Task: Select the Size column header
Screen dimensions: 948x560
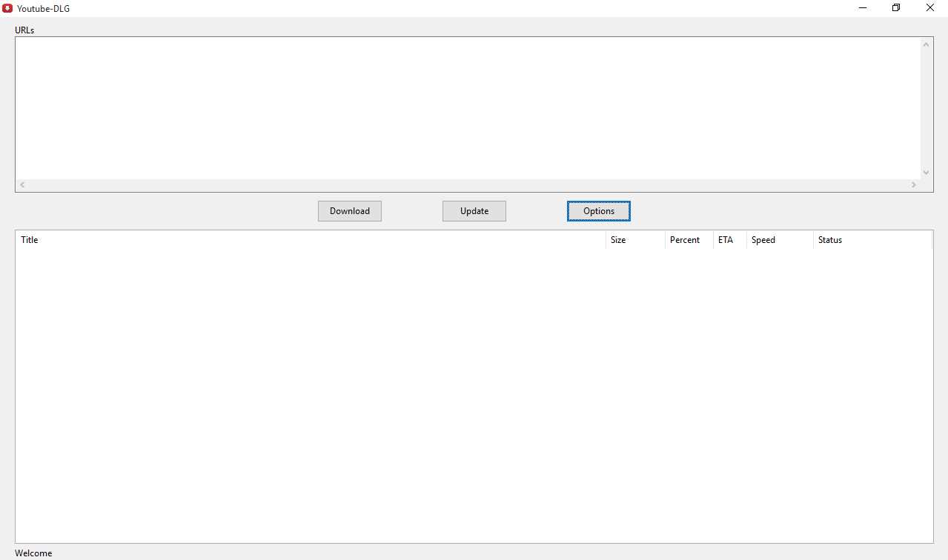Action: tap(618, 239)
